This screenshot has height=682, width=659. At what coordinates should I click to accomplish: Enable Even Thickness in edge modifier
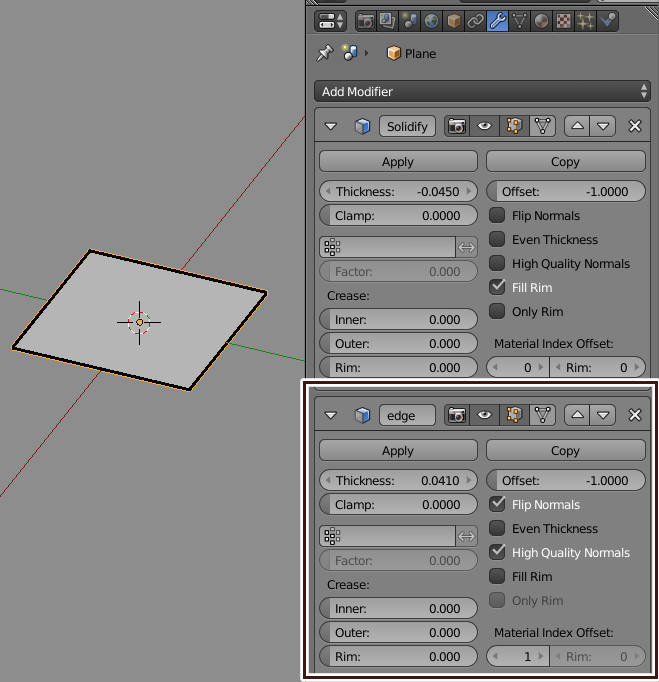[x=497, y=528]
